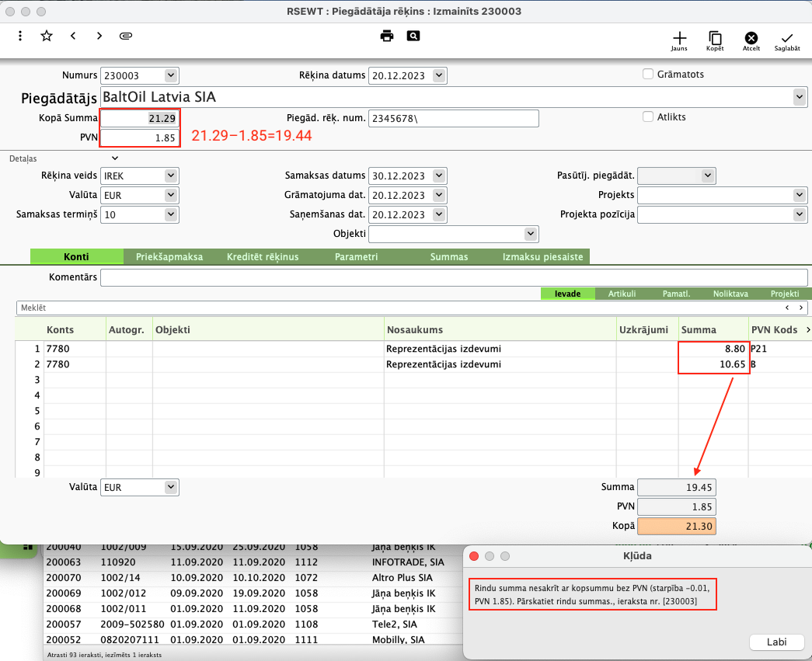Expand Piegādātājs supplier dropdown

pyautogui.click(x=800, y=97)
